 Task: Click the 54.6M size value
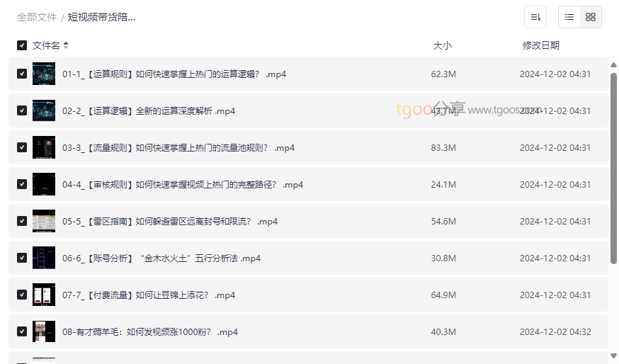[x=443, y=222]
